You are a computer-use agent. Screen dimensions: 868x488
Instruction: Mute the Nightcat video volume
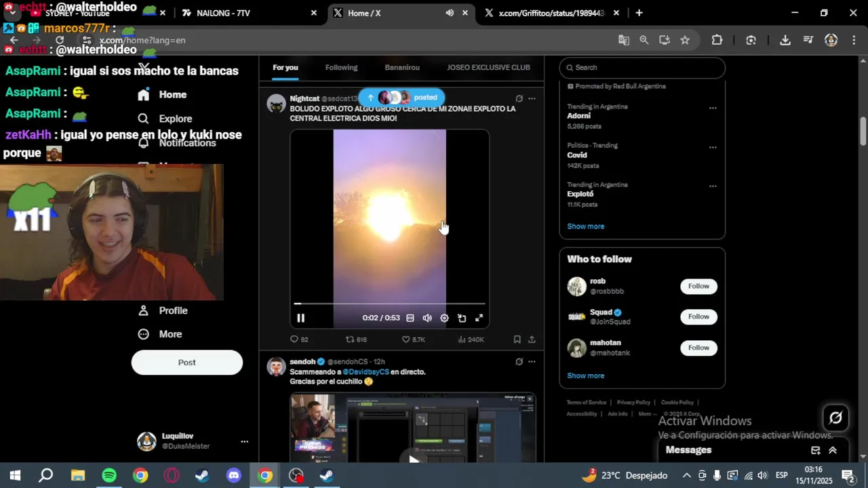tap(427, 318)
